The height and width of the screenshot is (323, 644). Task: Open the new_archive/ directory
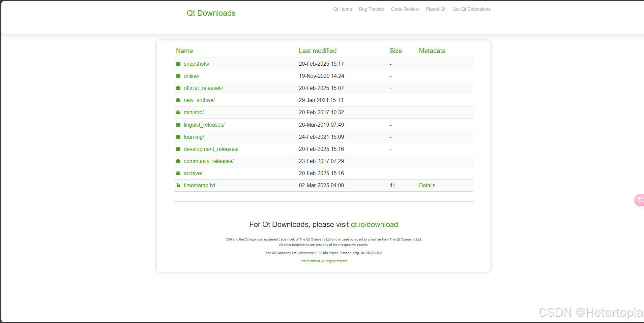(x=199, y=100)
